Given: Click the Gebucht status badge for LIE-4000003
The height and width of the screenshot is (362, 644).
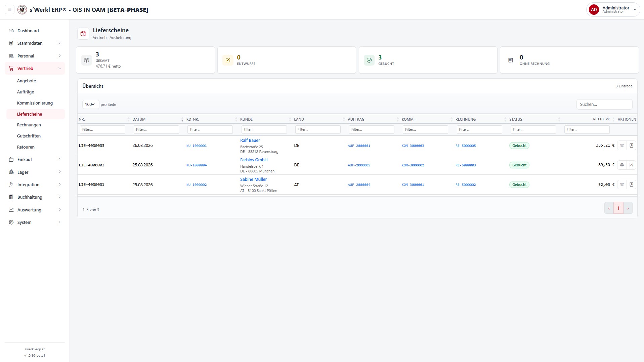Looking at the screenshot, I should click(x=519, y=146).
